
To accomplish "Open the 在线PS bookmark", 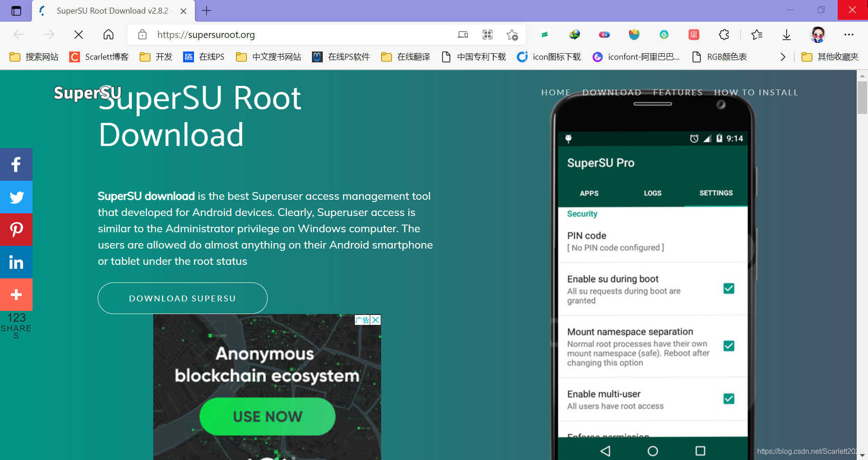I will pos(204,56).
